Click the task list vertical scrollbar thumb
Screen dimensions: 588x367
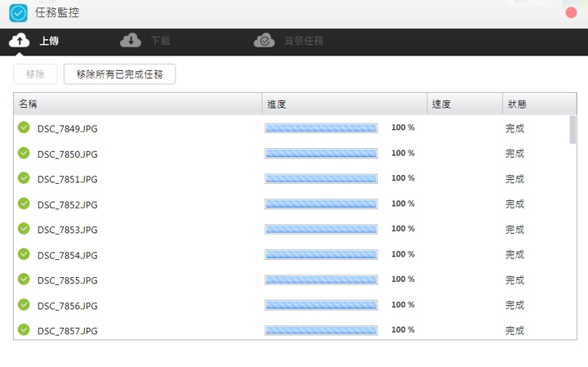click(572, 130)
